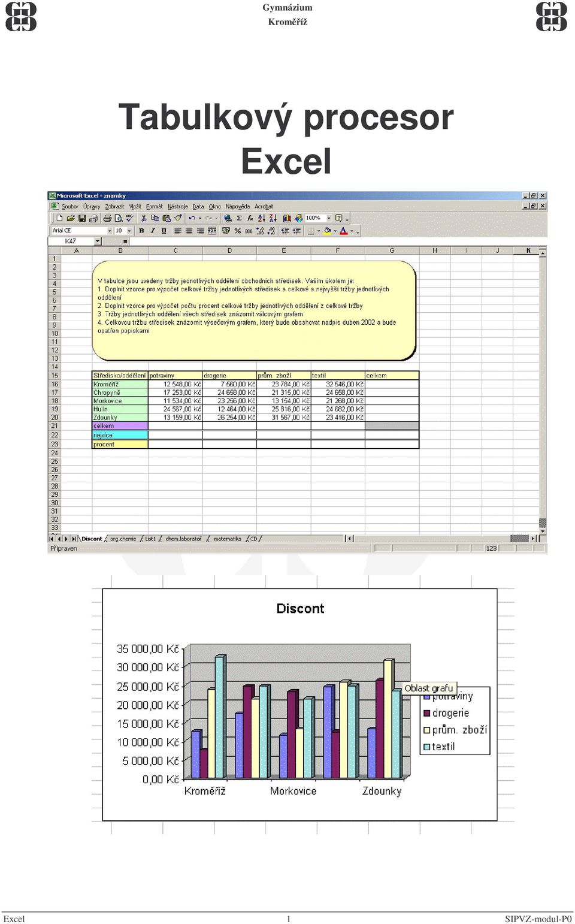The width and height of the screenshot is (575, 924).
Task: Toggle Bold formatting
Action: (141, 231)
